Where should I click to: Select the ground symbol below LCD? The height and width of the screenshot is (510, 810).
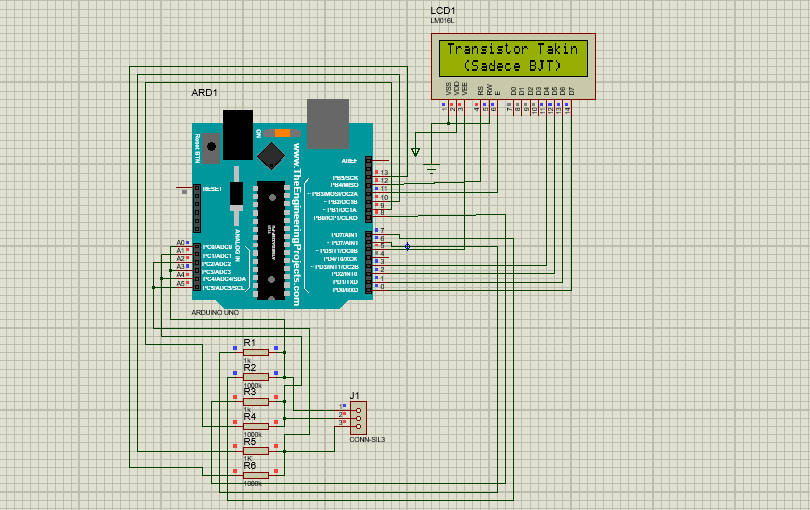(x=431, y=168)
